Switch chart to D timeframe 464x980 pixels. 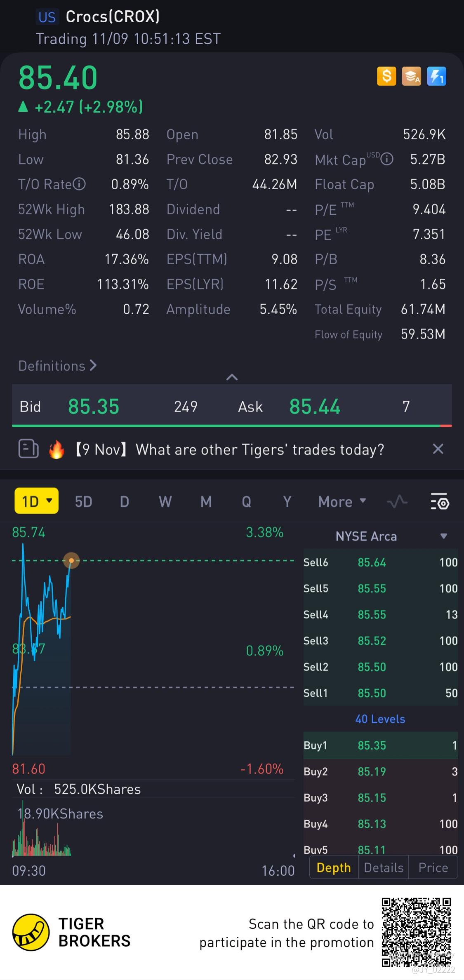[x=124, y=502]
